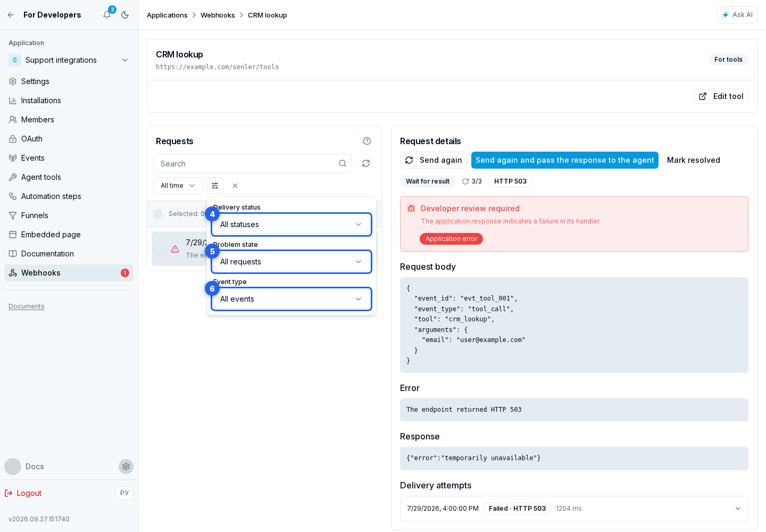Image resolution: width=766 pixels, height=532 pixels.
Task: Expand the failed delivery attempt row
Action: (x=574, y=509)
